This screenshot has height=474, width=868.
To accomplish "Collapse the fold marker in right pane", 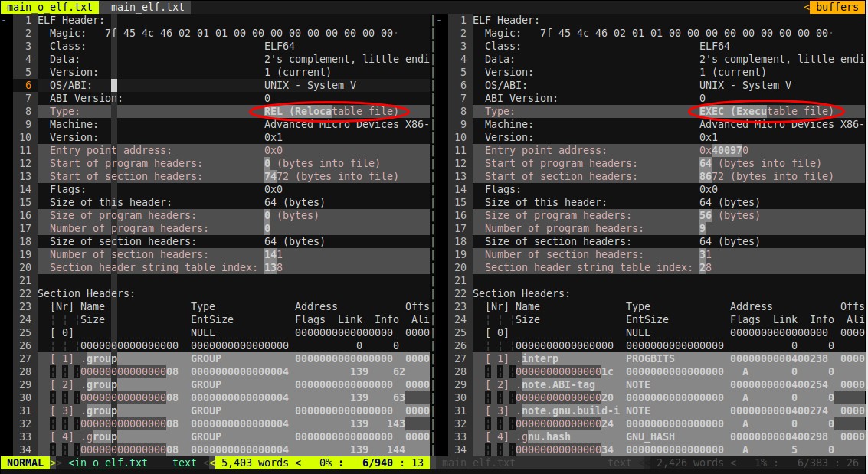I will tap(440, 21).
